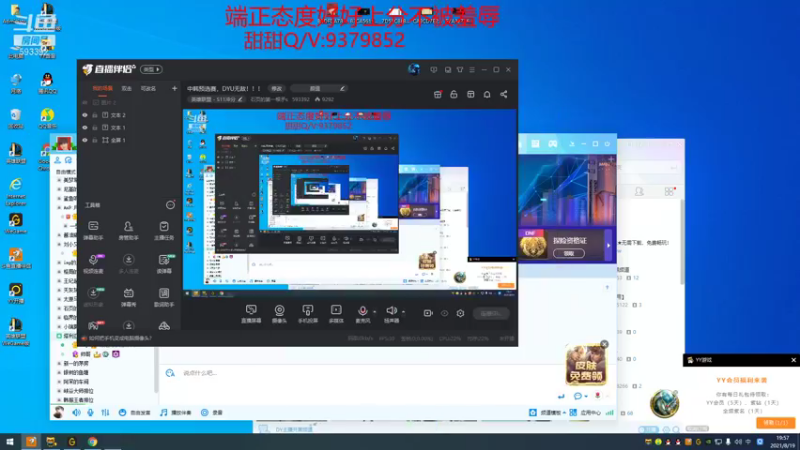Viewport: 800px width, 450px height.
Task: Add 直播屏幕 screen capture source
Action: click(251, 314)
